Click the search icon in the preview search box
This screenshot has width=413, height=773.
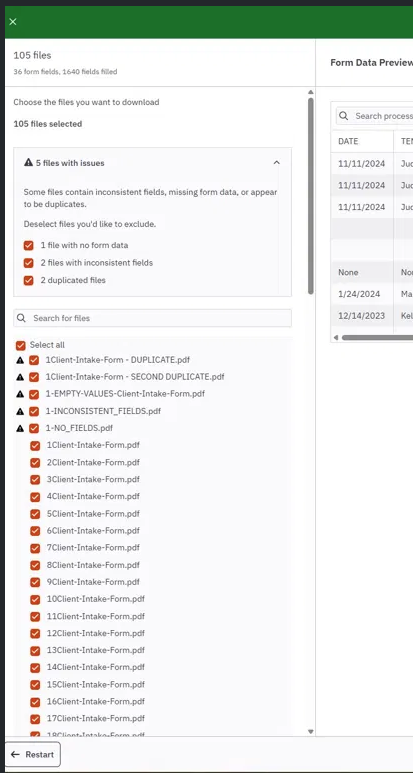[344, 116]
